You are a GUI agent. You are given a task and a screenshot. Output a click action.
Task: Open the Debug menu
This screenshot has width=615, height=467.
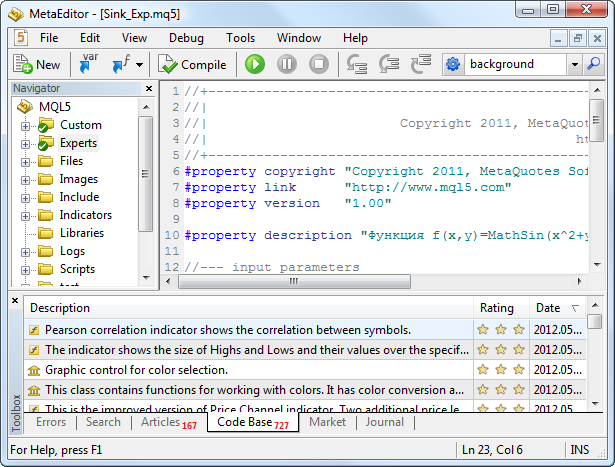click(x=186, y=38)
